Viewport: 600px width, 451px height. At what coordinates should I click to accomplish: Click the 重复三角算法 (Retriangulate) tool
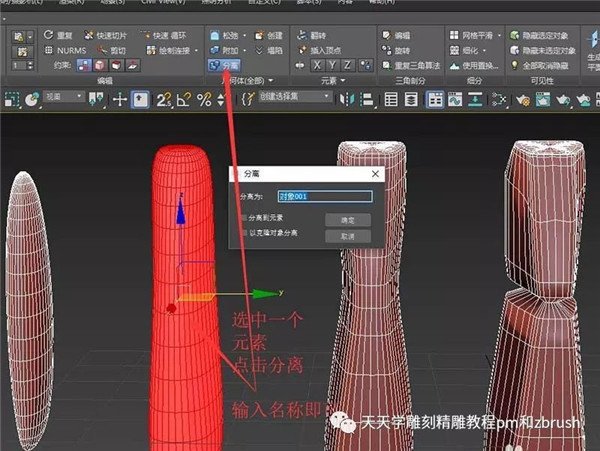click(411, 65)
